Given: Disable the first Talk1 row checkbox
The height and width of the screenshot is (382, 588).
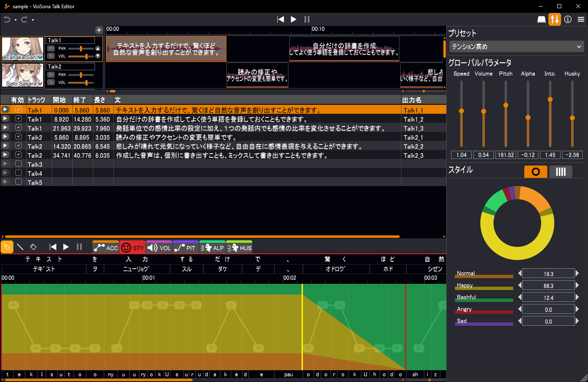Looking at the screenshot, I should [18, 110].
